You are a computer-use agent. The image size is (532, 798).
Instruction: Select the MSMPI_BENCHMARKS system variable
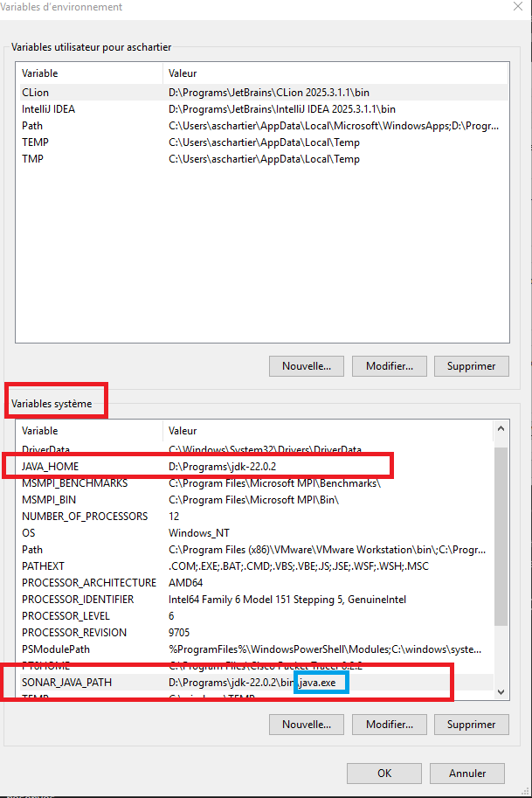tap(255, 483)
